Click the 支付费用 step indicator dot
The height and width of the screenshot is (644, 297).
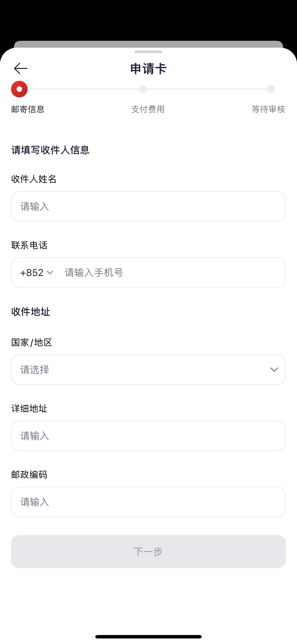coord(143,89)
